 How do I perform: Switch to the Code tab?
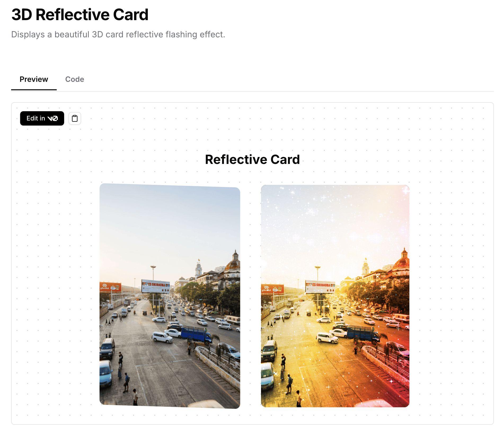coord(74,79)
